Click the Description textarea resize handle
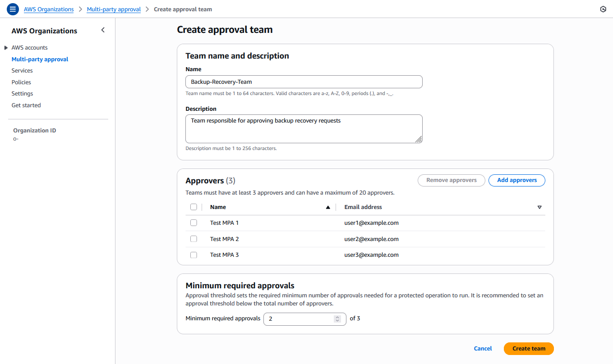 pyautogui.click(x=420, y=140)
